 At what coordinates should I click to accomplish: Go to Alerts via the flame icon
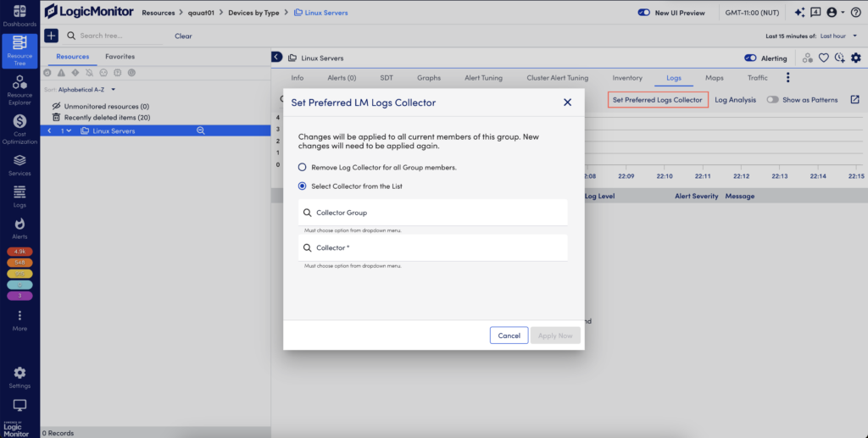[19, 228]
